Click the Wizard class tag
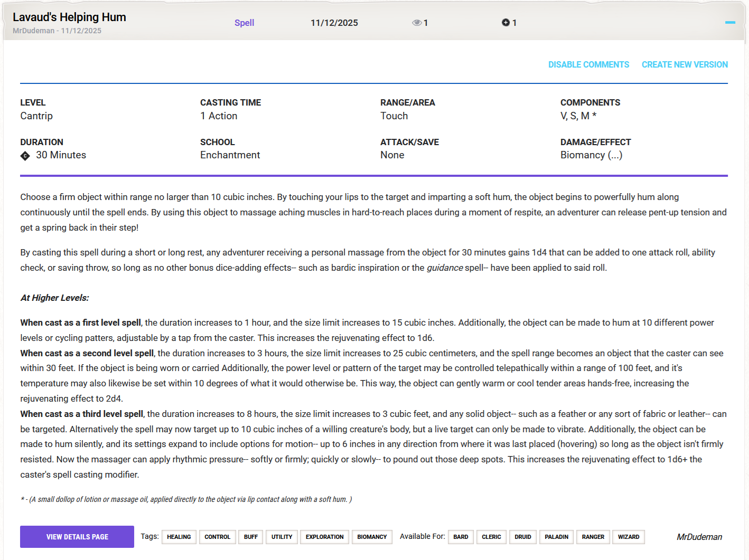 (x=628, y=537)
